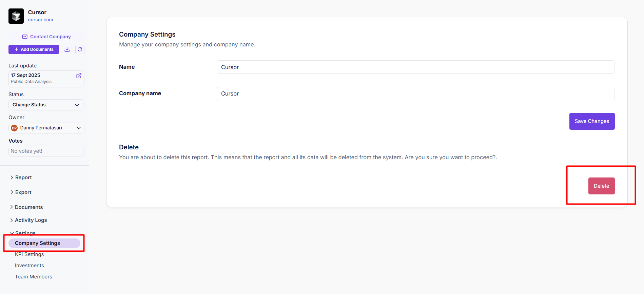Select KPI Settings in the sidebar
The image size is (644, 294).
coord(29,254)
